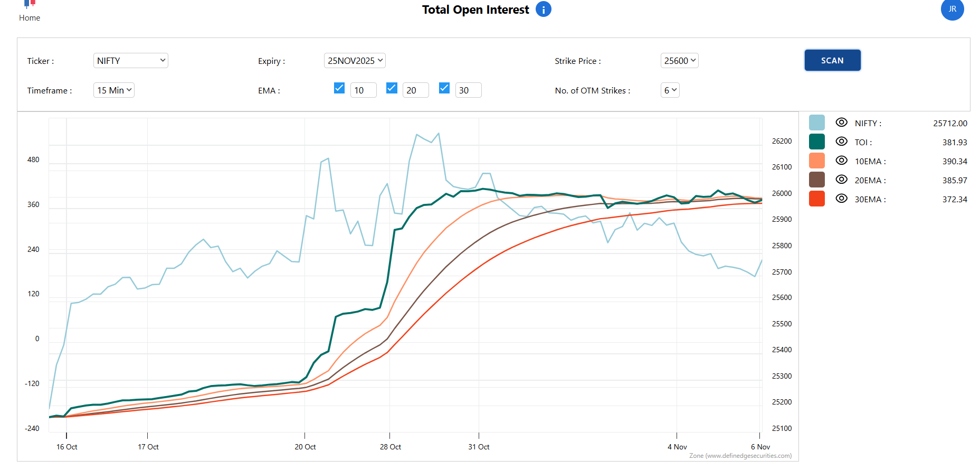Disable the 20 EMA checkbox
Image resolution: width=980 pixels, height=470 pixels.
click(392, 88)
